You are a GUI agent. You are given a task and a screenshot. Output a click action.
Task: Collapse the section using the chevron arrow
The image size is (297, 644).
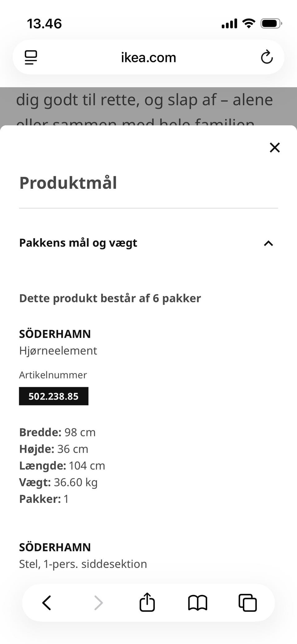point(268,243)
